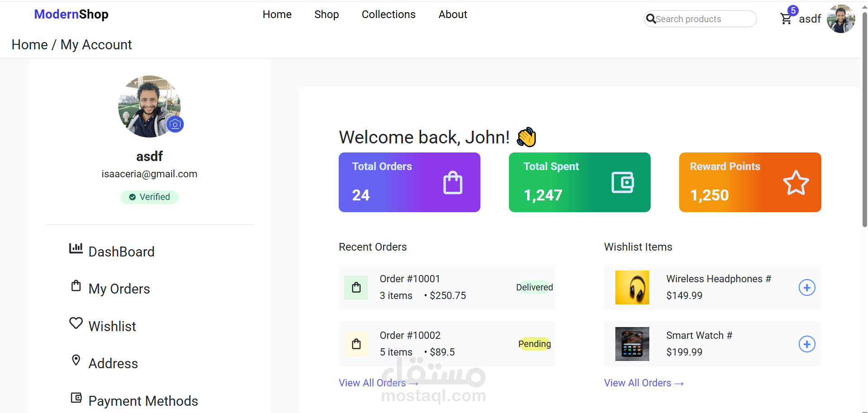Click the bag icon beside Order #10001
Image resolution: width=868 pixels, height=413 pixels.
356,287
